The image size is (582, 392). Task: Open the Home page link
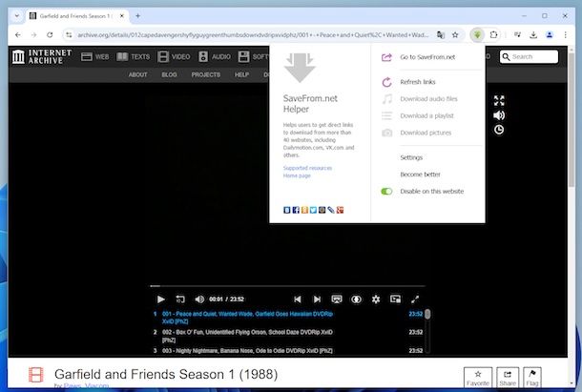pyautogui.click(x=297, y=175)
